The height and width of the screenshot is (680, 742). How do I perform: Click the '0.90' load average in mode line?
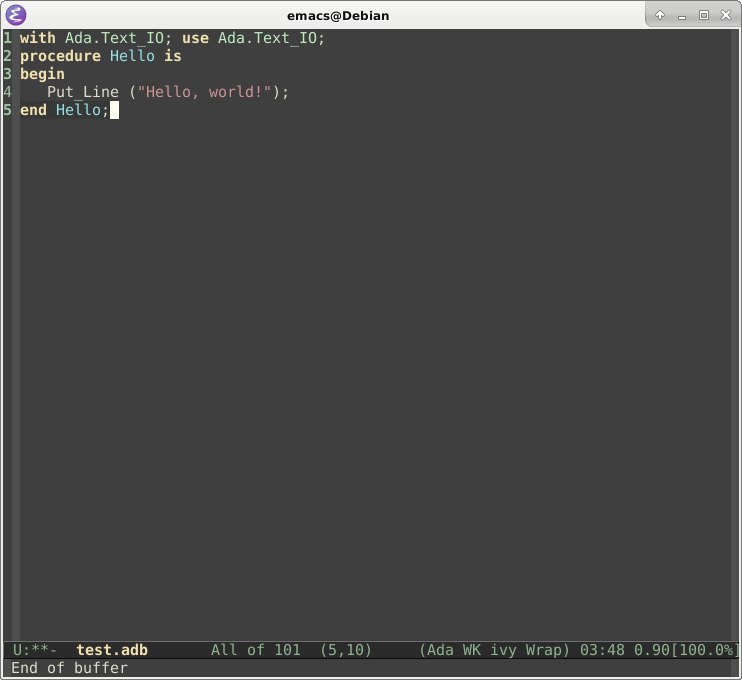tap(652, 650)
